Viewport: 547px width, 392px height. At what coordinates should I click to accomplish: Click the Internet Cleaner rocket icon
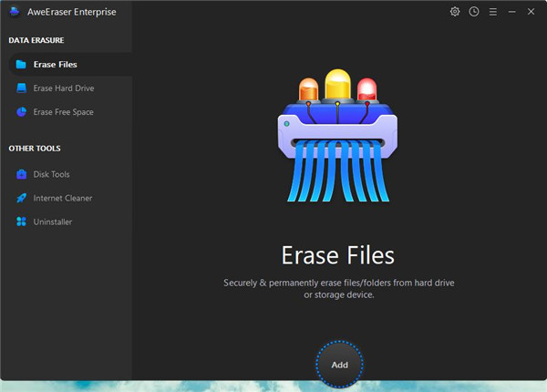click(21, 198)
